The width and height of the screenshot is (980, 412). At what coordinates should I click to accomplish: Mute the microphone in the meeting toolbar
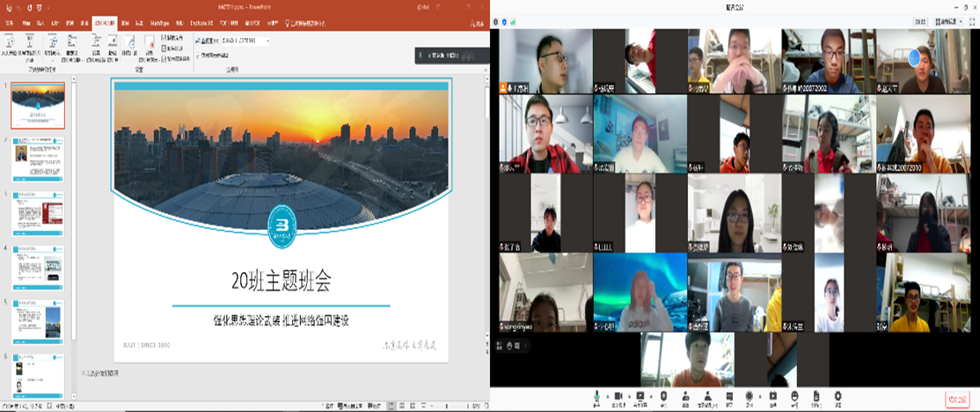pos(596,396)
